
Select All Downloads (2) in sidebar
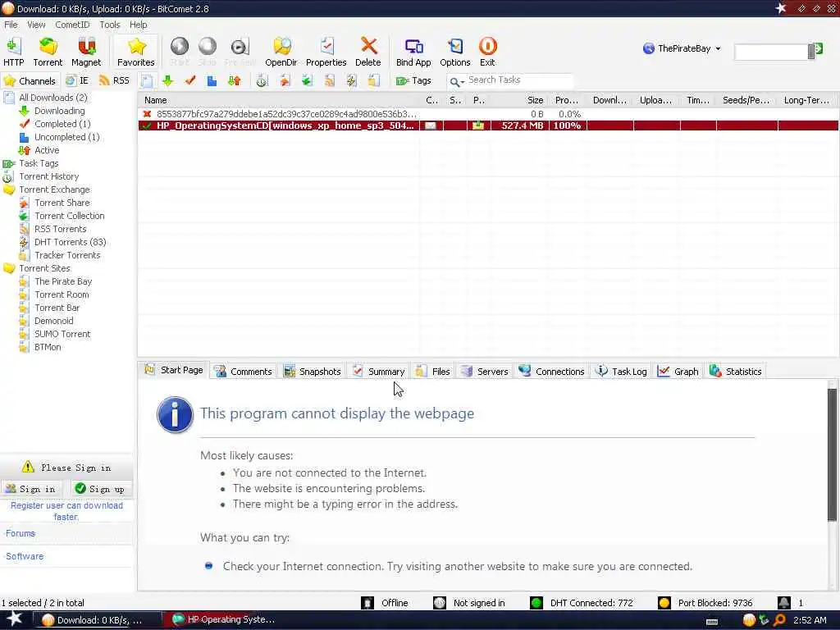point(53,98)
